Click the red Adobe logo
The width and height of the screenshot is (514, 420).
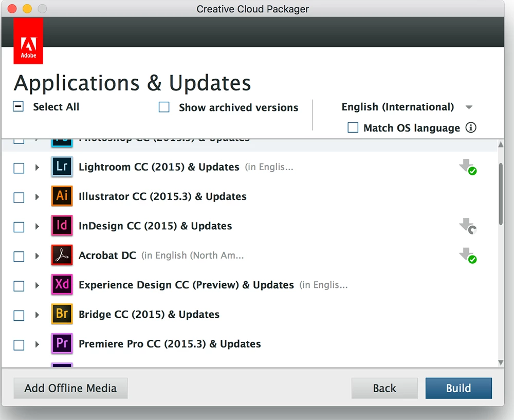tap(28, 41)
